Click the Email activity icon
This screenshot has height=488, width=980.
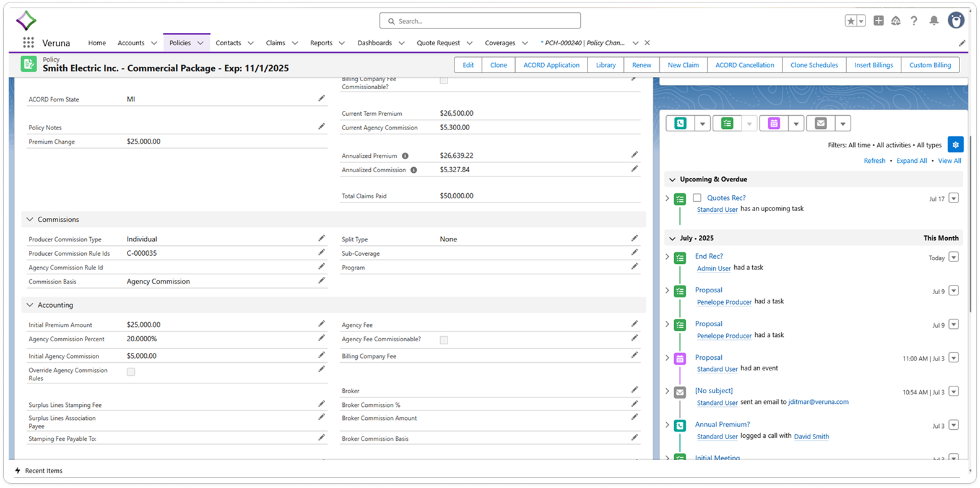(x=821, y=123)
